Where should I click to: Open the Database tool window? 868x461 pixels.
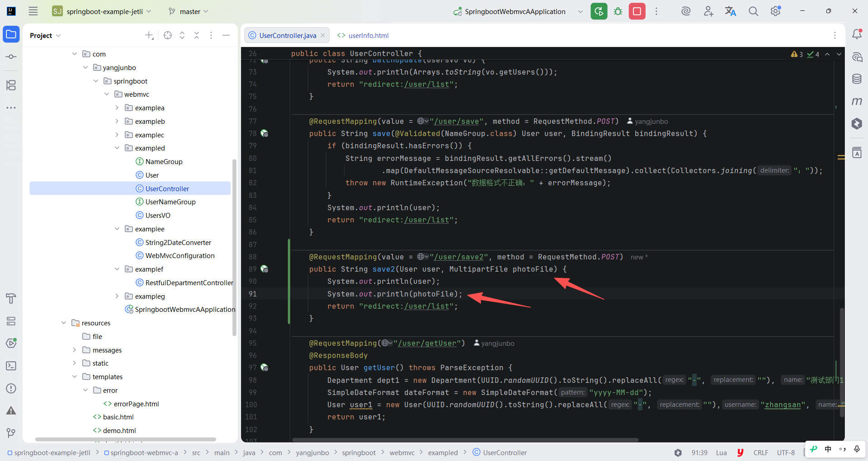857,79
